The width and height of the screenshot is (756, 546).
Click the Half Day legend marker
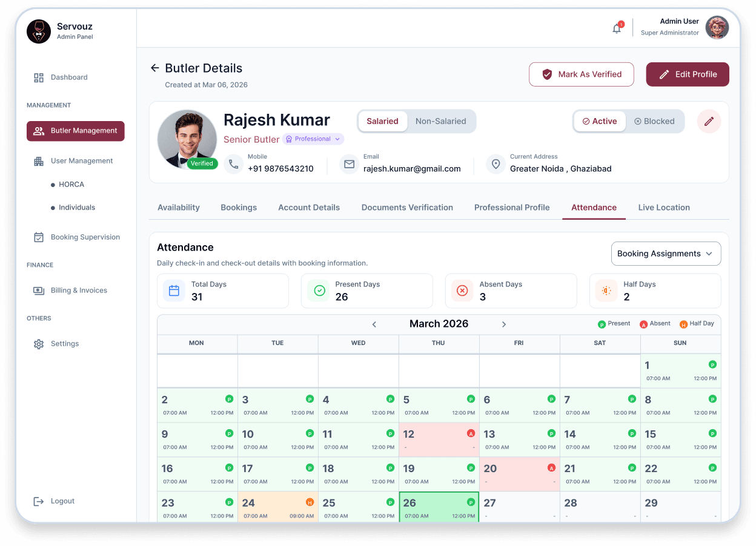pyautogui.click(x=683, y=324)
